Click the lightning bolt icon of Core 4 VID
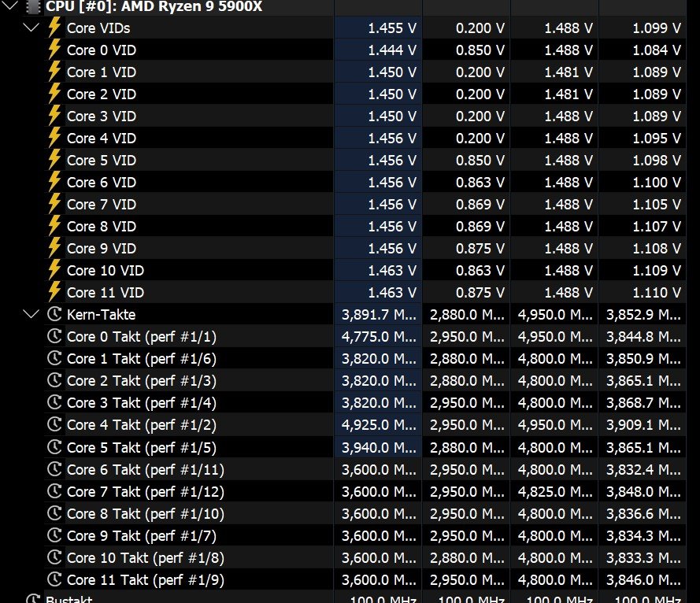 (54, 138)
